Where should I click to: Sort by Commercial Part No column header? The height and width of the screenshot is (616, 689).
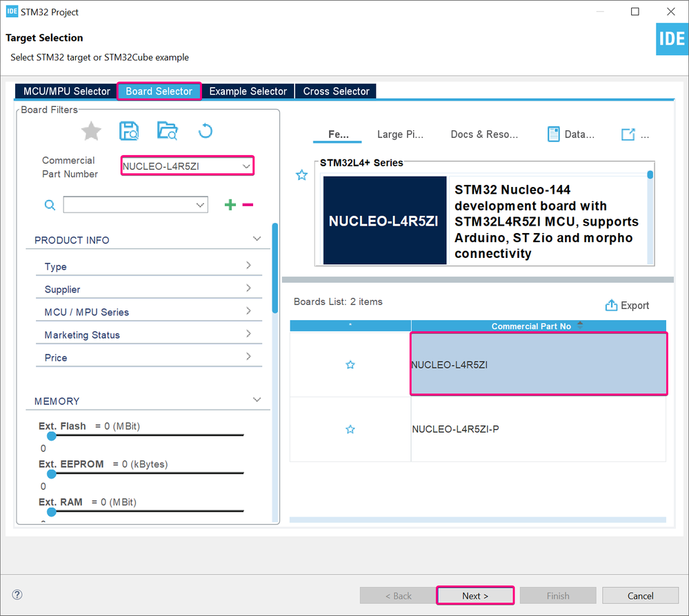point(538,326)
